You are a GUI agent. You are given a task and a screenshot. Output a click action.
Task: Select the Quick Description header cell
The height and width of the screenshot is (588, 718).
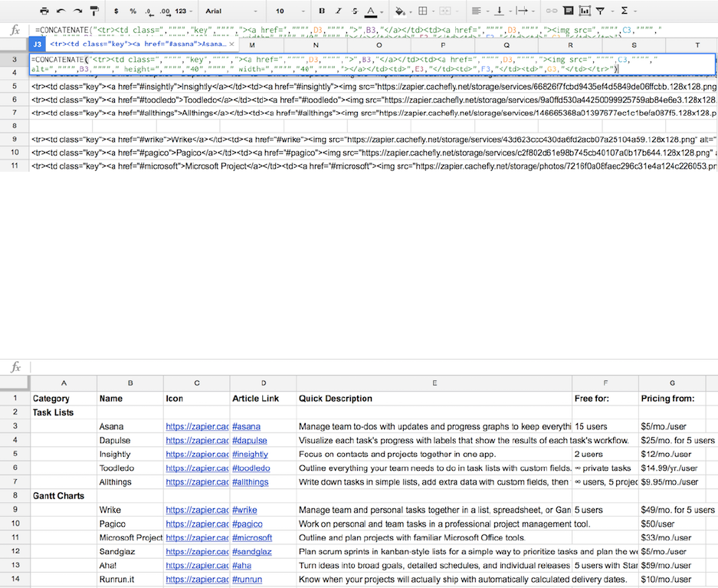434,399
